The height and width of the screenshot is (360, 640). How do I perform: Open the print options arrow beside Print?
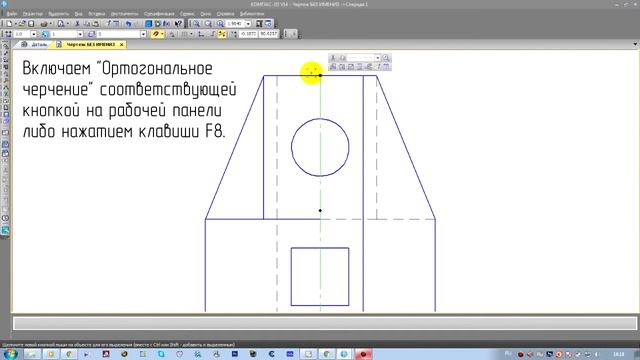coord(50,24)
